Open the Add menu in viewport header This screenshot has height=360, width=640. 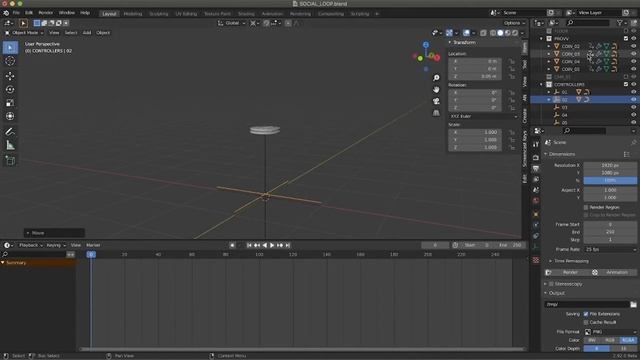click(x=87, y=33)
